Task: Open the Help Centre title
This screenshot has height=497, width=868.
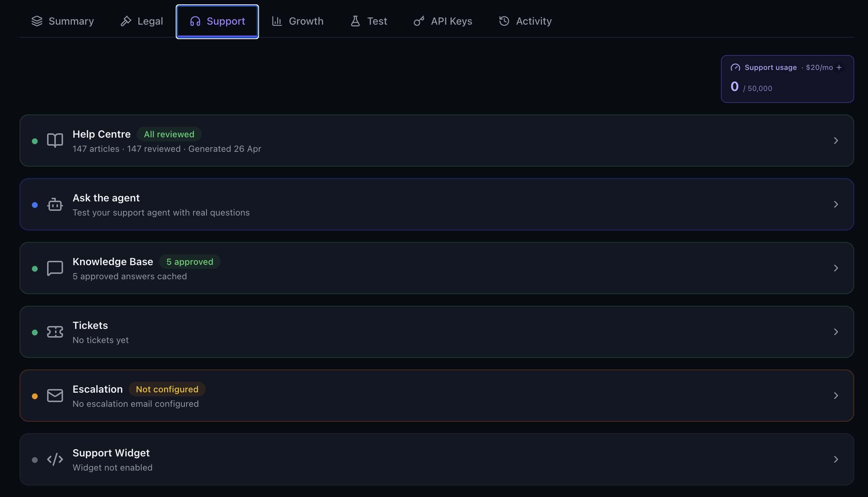Action: 101,134
